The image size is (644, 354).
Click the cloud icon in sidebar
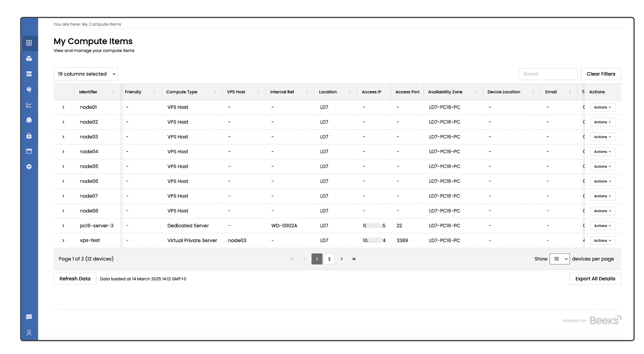[29, 58]
